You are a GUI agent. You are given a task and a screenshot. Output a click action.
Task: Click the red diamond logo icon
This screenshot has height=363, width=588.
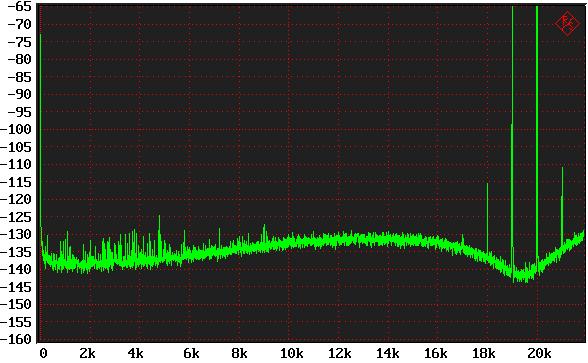tap(567, 23)
